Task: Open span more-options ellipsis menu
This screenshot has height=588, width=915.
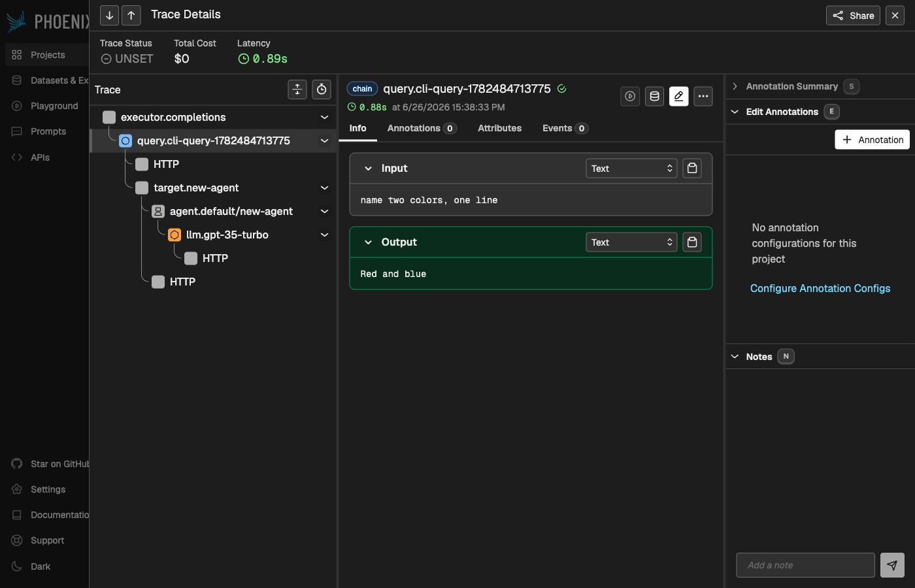Action: point(703,96)
